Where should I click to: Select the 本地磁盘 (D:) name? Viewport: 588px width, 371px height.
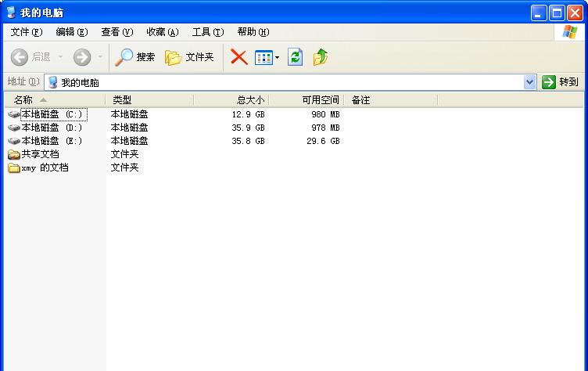[x=52, y=128]
